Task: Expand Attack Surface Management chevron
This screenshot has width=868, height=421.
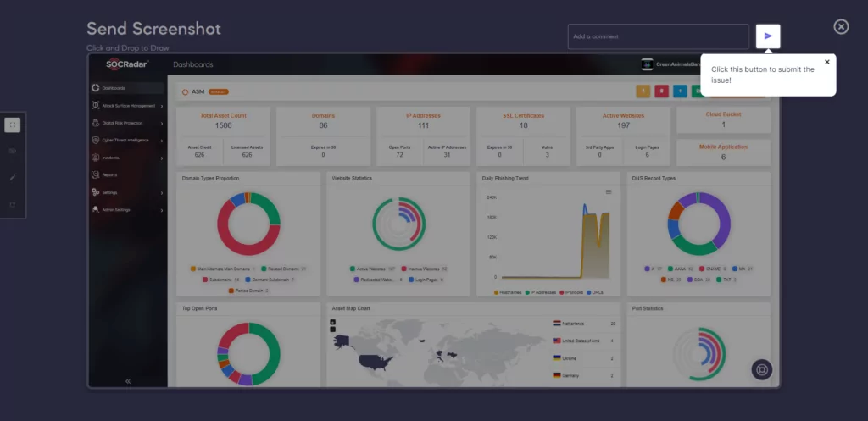Action: coord(162,106)
